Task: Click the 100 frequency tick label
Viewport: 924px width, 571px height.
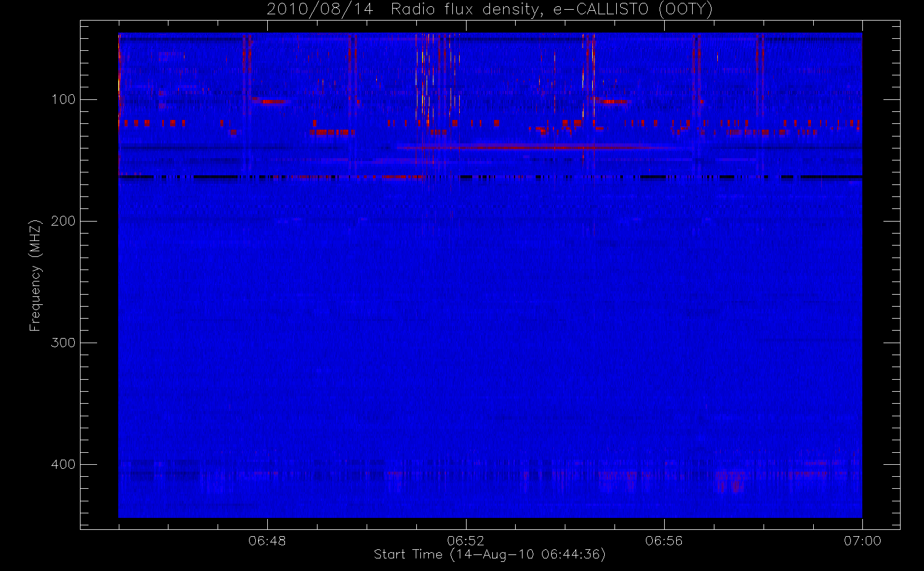Action: point(63,99)
